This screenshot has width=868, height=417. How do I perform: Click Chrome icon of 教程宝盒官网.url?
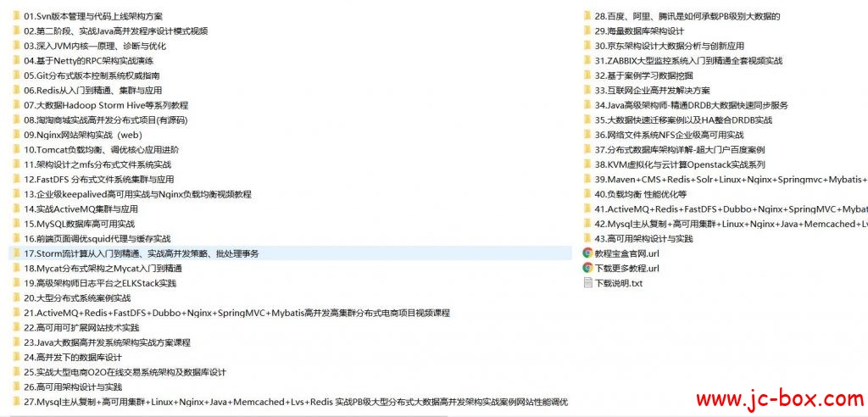click(588, 253)
